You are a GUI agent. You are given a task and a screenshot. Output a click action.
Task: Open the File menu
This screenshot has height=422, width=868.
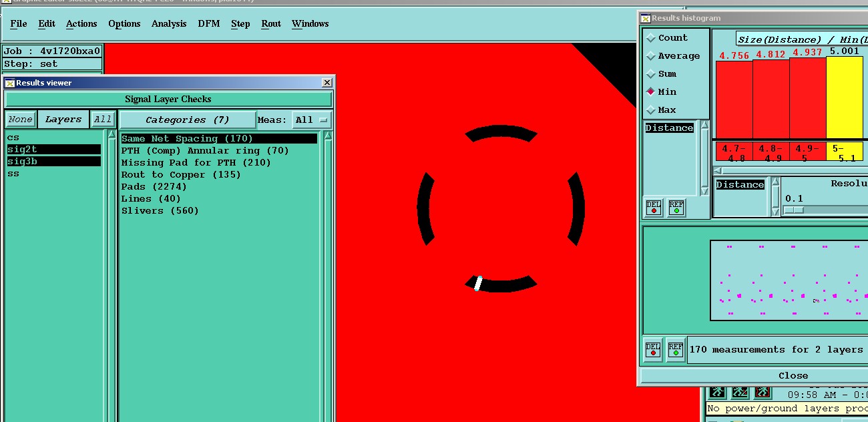[19, 23]
